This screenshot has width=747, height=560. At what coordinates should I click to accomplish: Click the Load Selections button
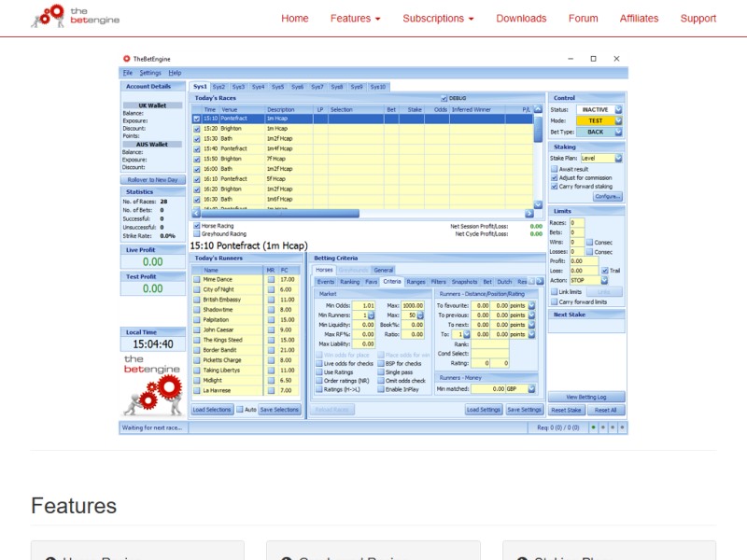[212, 410]
